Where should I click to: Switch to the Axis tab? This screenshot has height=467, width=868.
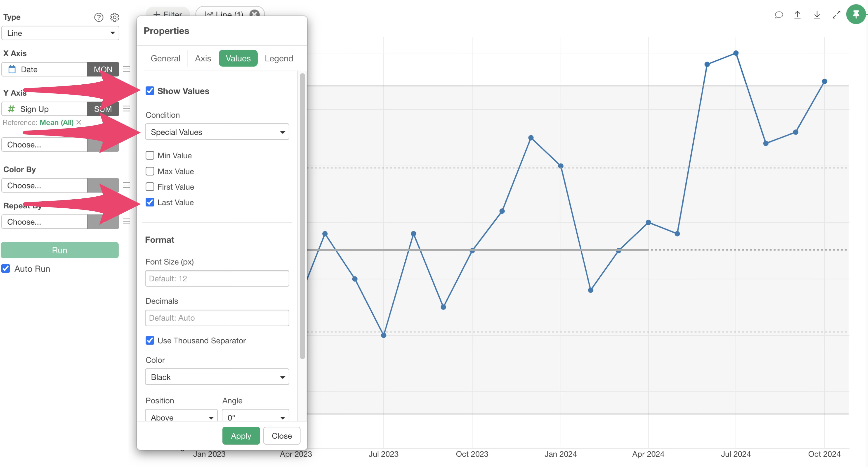(203, 58)
